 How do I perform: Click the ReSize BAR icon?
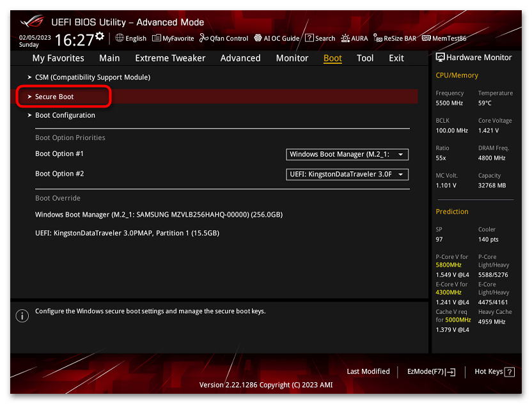378,38
